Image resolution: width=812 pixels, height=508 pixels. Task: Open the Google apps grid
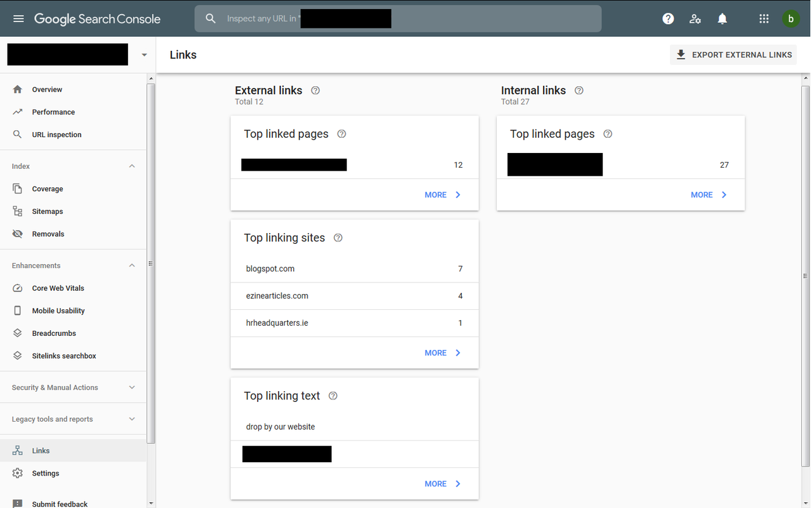click(x=764, y=19)
